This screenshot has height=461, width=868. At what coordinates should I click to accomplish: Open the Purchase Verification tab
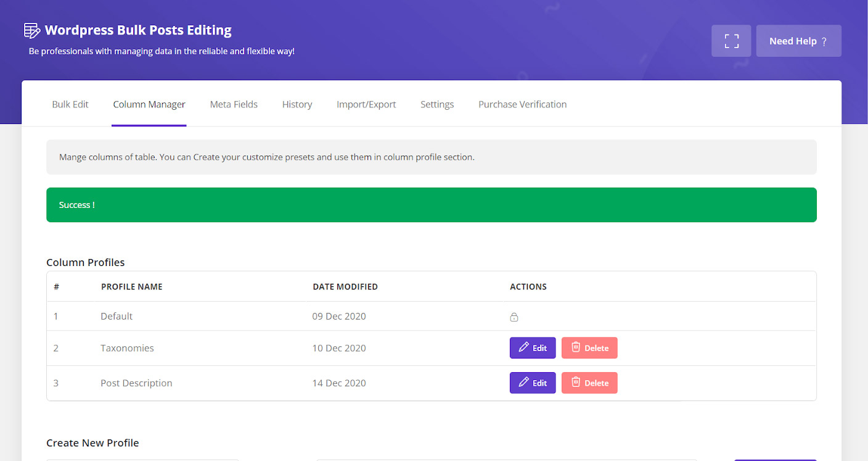(x=523, y=104)
